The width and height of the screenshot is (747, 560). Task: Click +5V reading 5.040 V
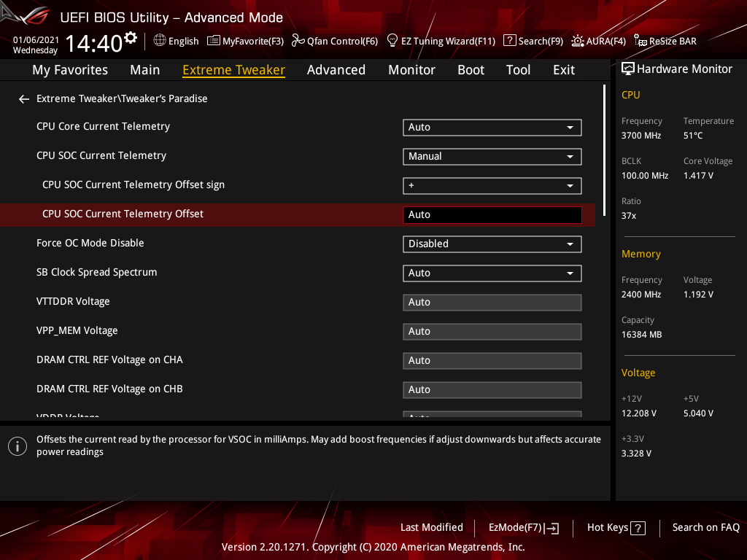(x=698, y=413)
